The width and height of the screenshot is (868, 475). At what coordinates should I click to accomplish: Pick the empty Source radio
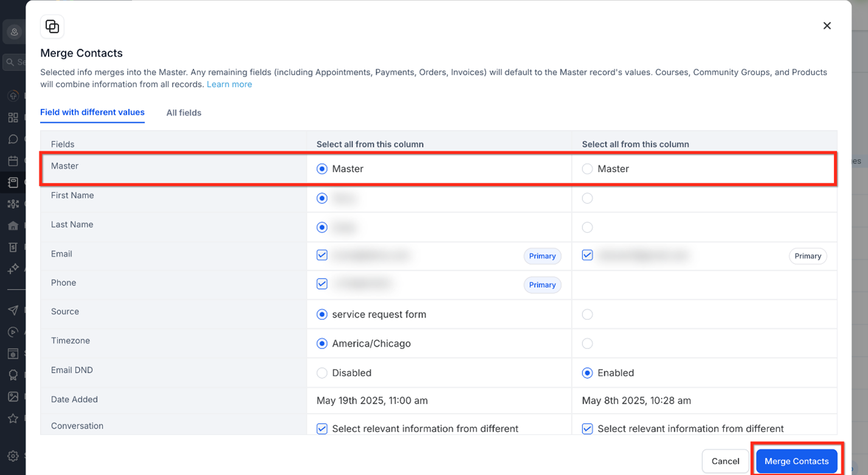click(587, 314)
